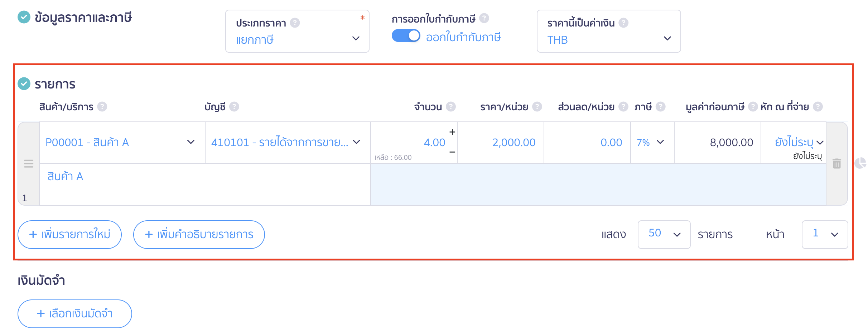
Task: Decrease quantity with minus button
Action: point(452,152)
